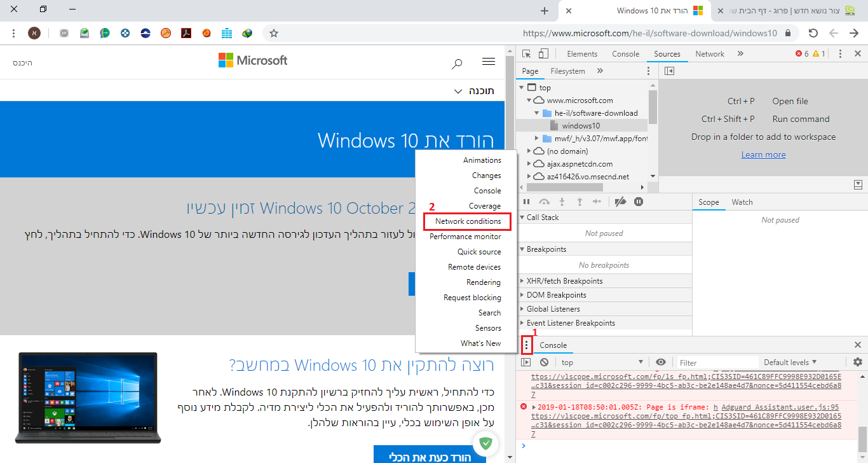Click the Adobe Acrobat extension icon

[186, 33]
